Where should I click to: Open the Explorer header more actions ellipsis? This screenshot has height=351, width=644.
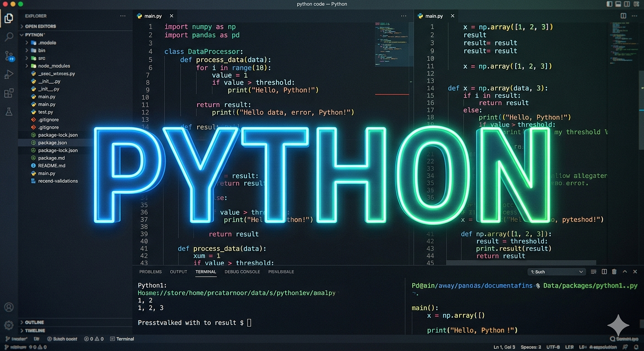point(123,16)
